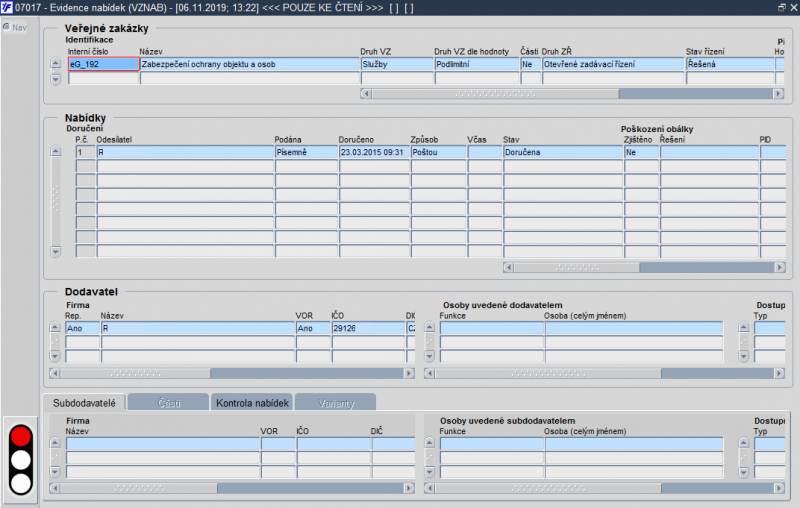Click Dodavatel VOR field Ano
This screenshot has height=508, width=800.
point(313,328)
